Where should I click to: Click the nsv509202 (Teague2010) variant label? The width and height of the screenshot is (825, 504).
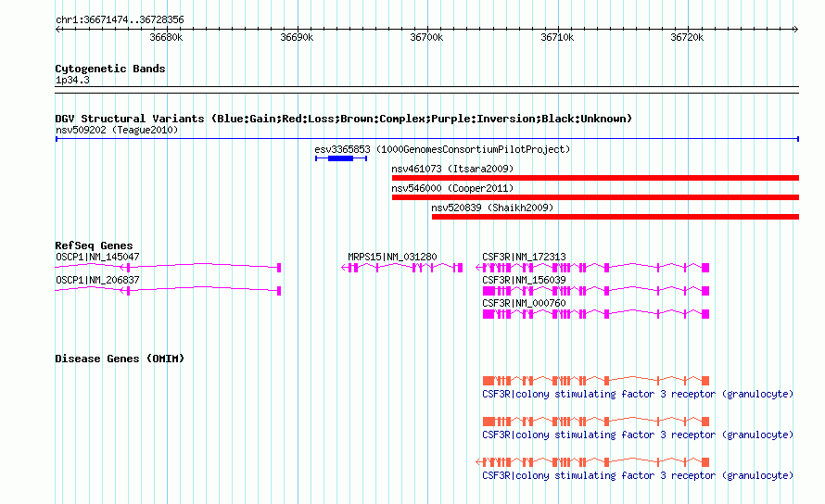coord(117,130)
